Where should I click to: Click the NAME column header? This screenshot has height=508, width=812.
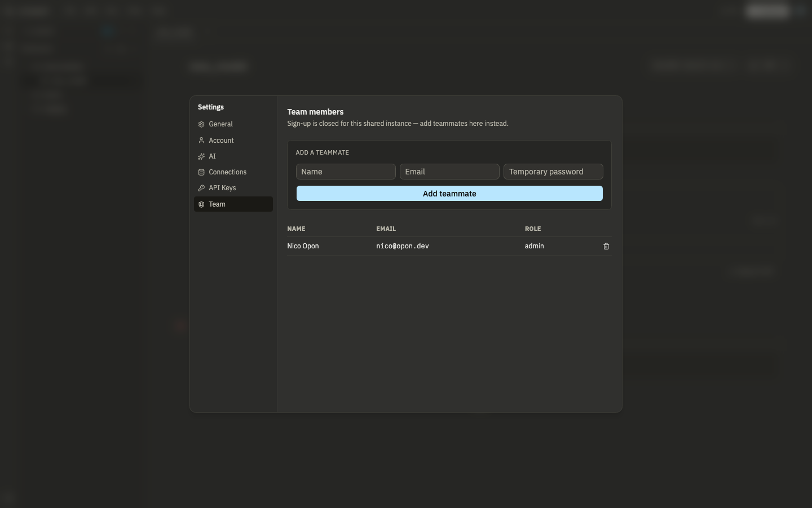coord(296,229)
